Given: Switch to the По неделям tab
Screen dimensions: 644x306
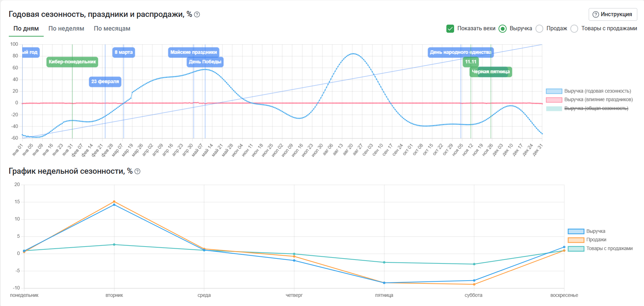Looking at the screenshot, I should pos(66,28).
